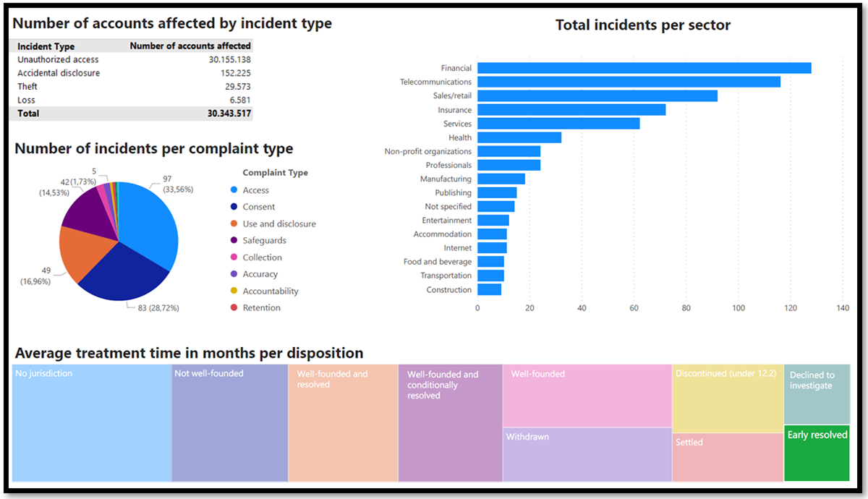Screen dimensions: 868x499
Task: Click the Accidental disclosure table row
Action: [133, 73]
